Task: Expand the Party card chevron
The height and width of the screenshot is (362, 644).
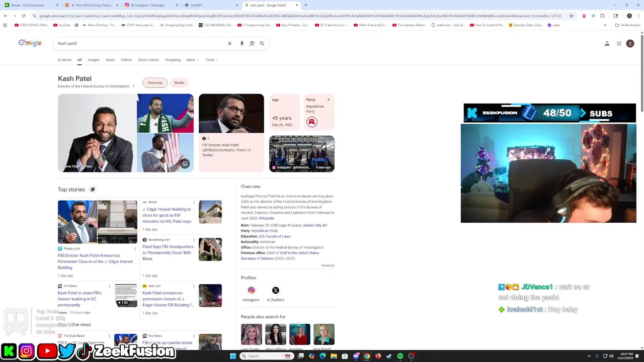Action: (x=329, y=100)
